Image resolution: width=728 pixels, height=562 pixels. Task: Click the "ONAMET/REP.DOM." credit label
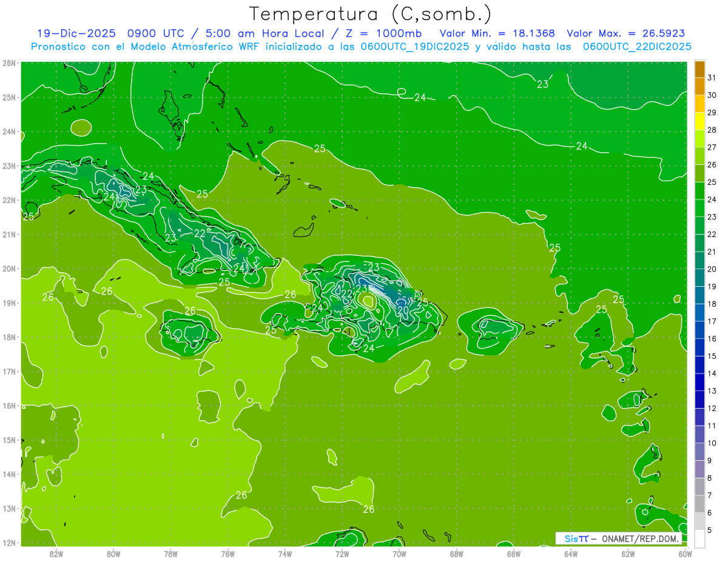click(641, 538)
